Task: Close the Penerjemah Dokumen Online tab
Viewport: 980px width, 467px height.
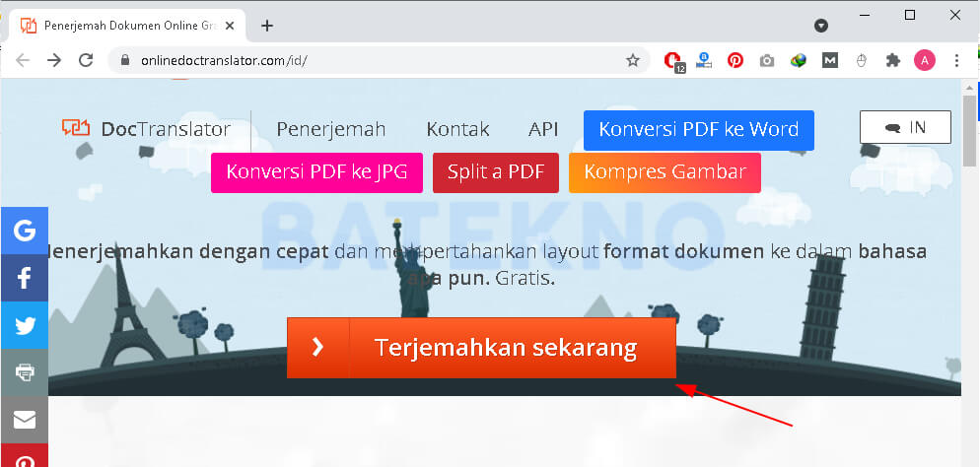Action: [230, 26]
